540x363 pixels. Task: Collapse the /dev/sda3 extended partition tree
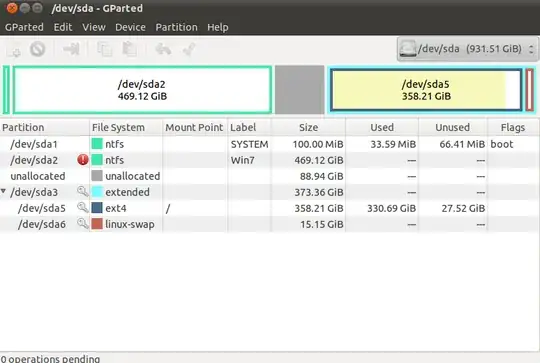point(3,191)
